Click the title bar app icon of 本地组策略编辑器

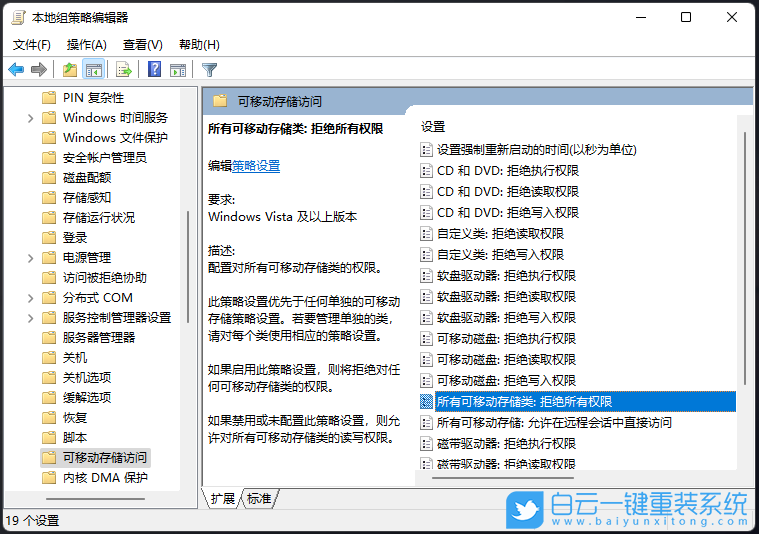pyautogui.click(x=18, y=18)
